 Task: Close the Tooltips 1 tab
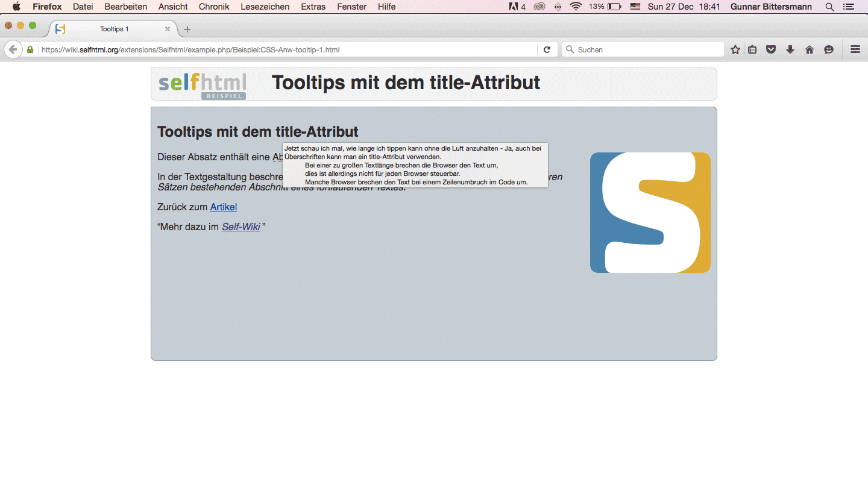[168, 29]
